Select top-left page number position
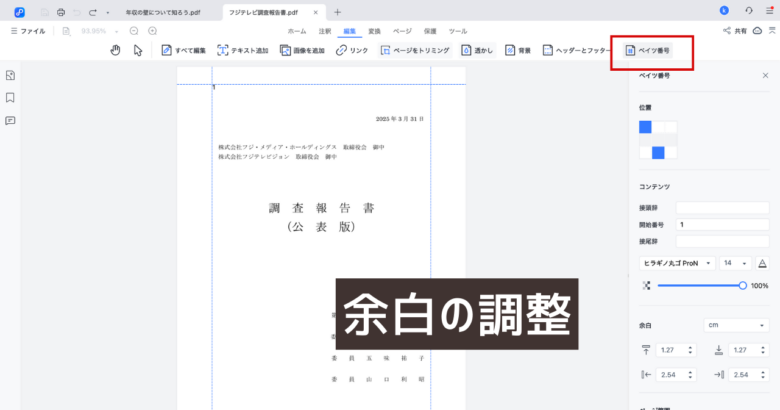The image size is (780, 410). point(645,127)
